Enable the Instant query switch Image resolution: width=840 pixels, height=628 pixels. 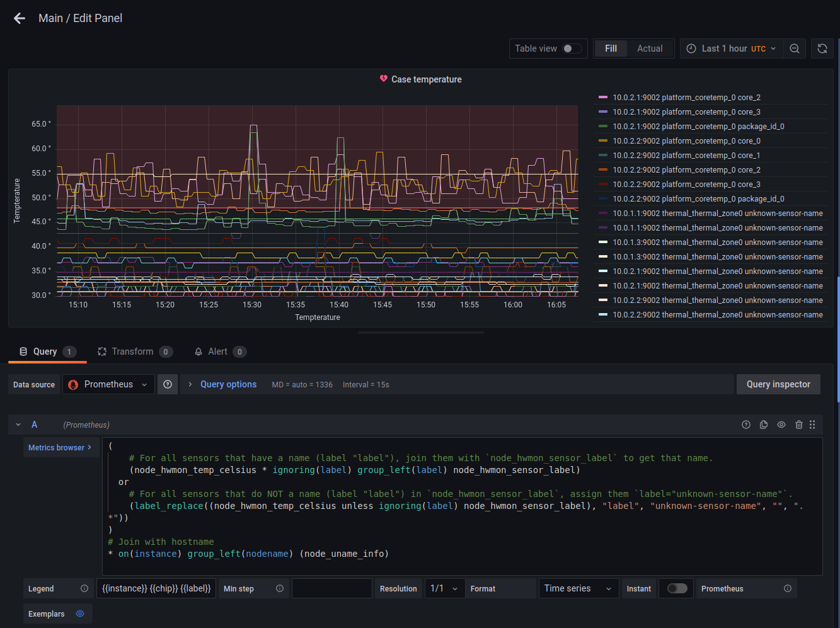click(677, 588)
